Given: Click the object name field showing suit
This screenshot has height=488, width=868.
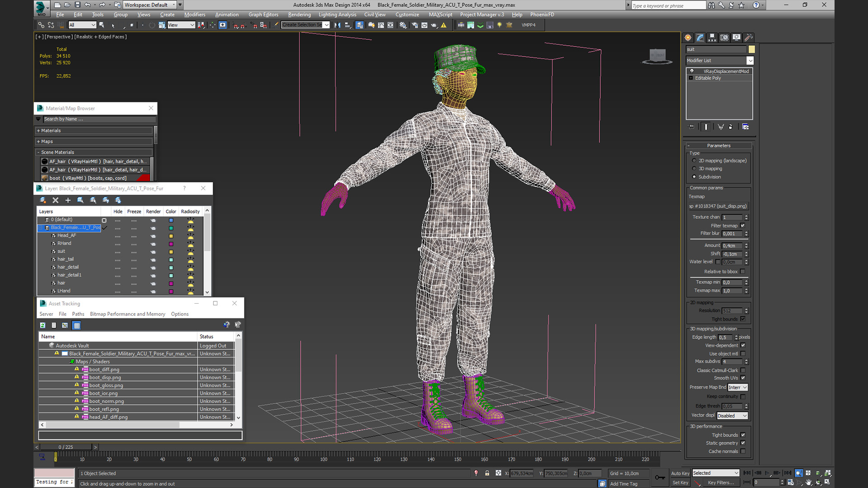Looking at the screenshot, I should [x=716, y=49].
